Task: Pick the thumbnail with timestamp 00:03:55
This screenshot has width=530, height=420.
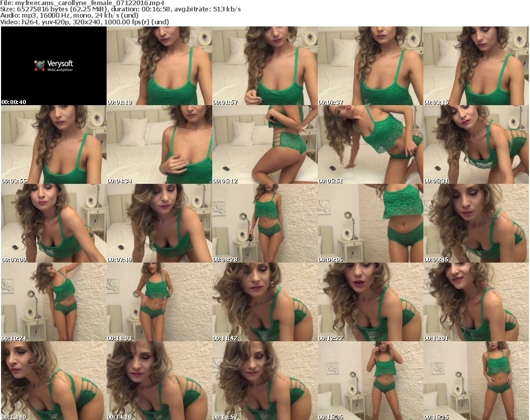Action: point(54,144)
